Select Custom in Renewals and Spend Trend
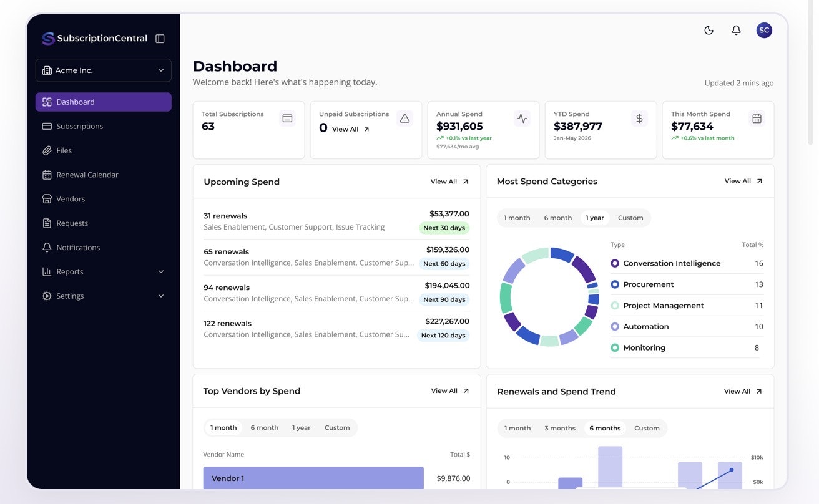 point(647,429)
